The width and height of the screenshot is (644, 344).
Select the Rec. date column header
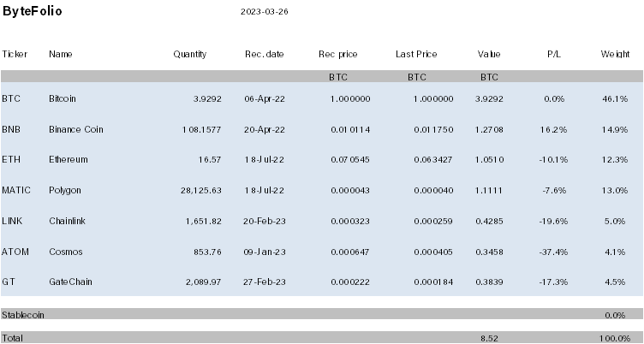click(x=264, y=54)
